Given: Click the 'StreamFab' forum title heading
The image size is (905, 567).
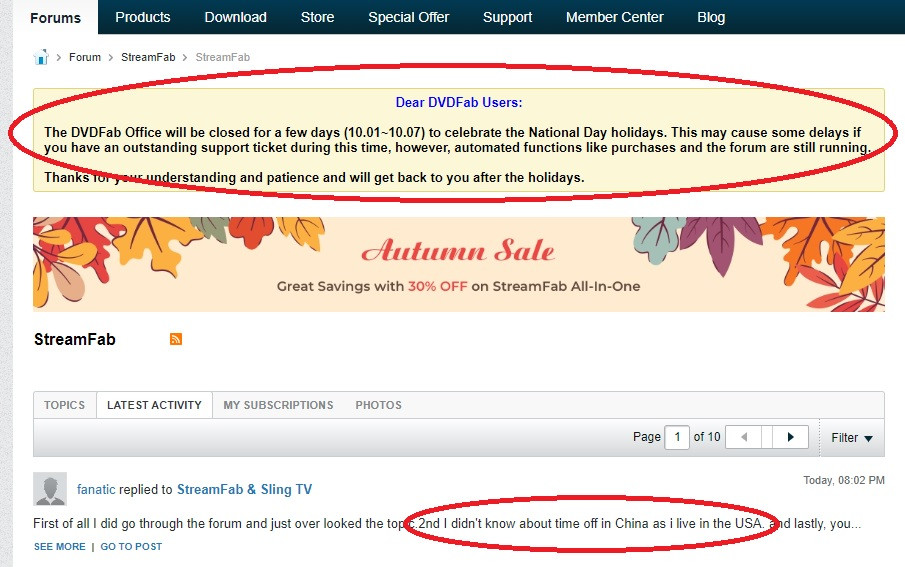Looking at the screenshot, I should pyautogui.click(x=74, y=339).
